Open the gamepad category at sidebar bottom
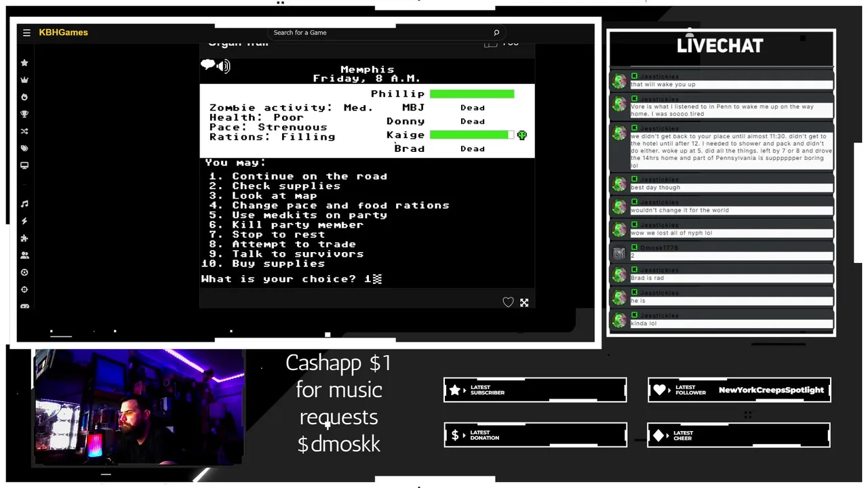This screenshot has width=868, height=488. point(24,306)
